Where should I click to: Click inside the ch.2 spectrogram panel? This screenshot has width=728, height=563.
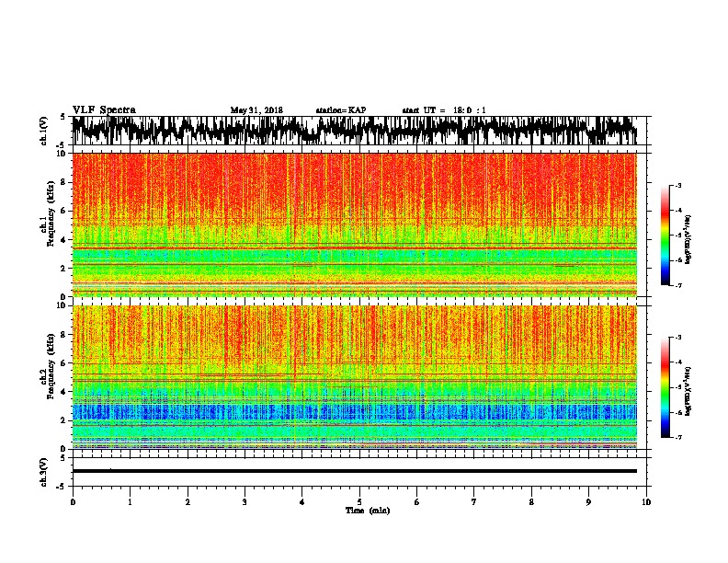(355, 377)
